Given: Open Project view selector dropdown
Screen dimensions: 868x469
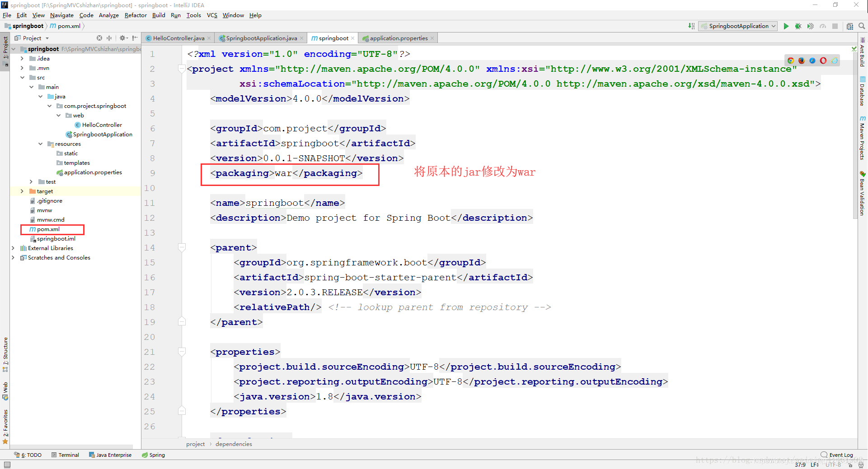Looking at the screenshot, I should (32, 38).
